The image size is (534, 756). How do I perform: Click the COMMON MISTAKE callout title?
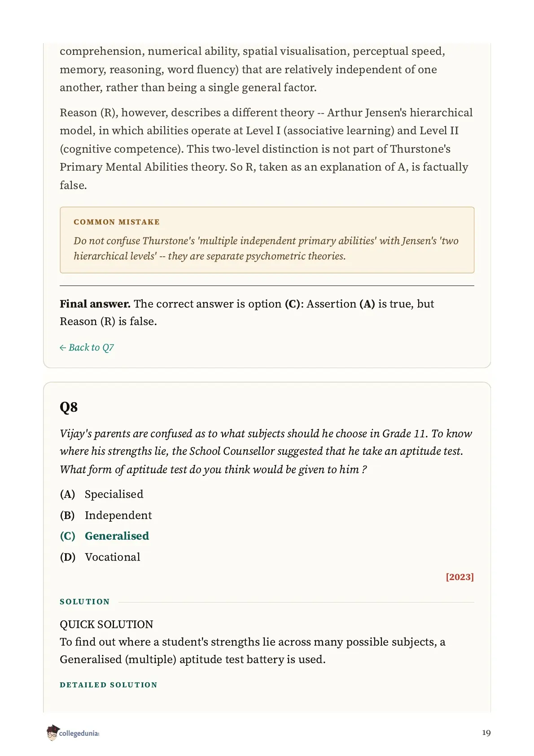coord(117,222)
